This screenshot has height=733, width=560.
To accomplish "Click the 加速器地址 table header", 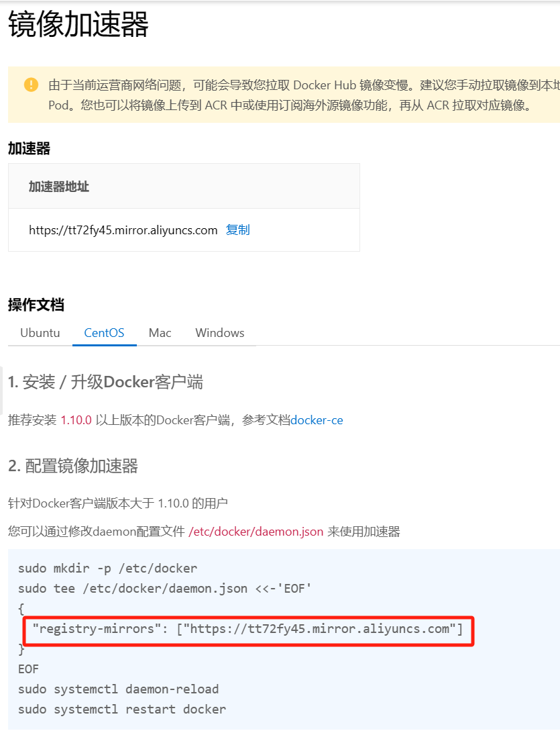I will pyautogui.click(x=59, y=187).
